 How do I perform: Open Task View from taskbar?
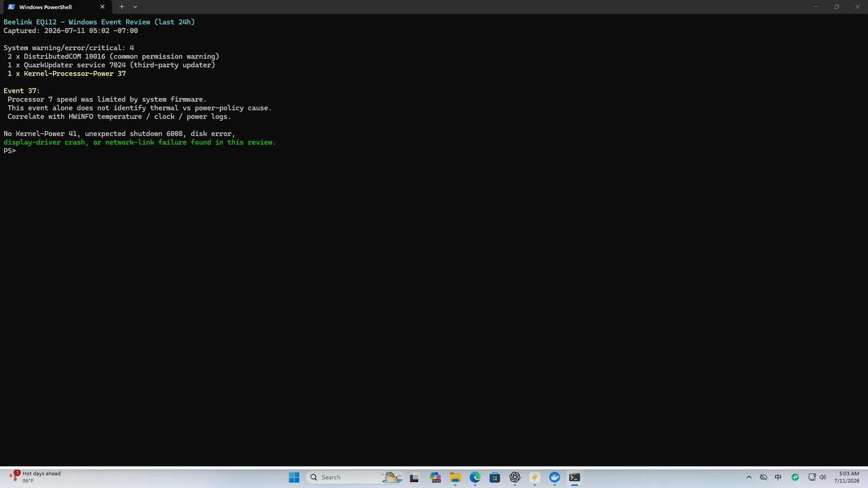[414, 477]
